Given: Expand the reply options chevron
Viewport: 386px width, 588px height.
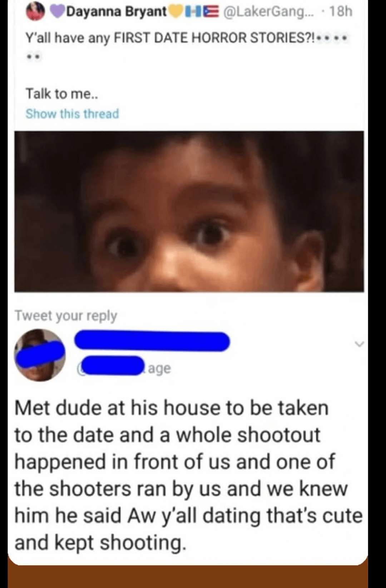Looking at the screenshot, I should click(359, 344).
